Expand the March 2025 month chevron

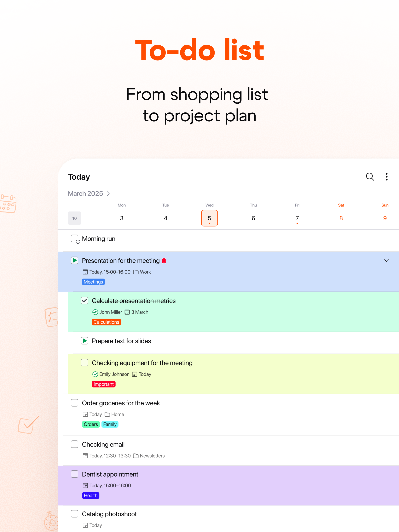pos(108,194)
